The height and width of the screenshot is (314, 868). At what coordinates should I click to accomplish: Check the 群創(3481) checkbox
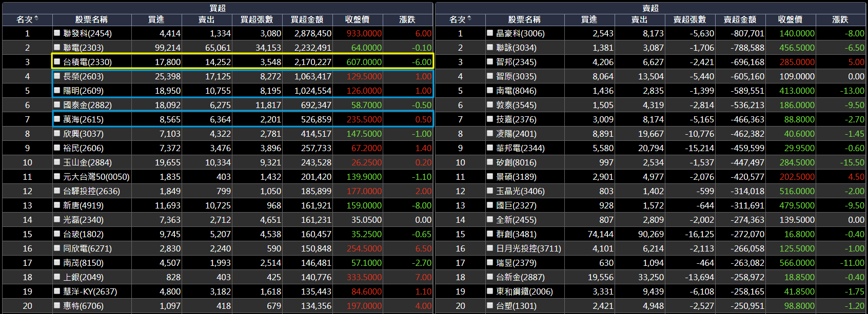click(490, 234)
